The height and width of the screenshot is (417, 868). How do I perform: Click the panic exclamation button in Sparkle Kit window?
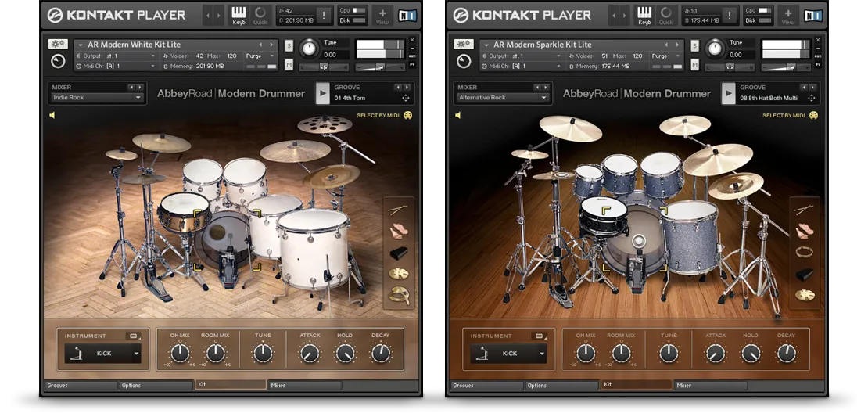pos(730,16)
